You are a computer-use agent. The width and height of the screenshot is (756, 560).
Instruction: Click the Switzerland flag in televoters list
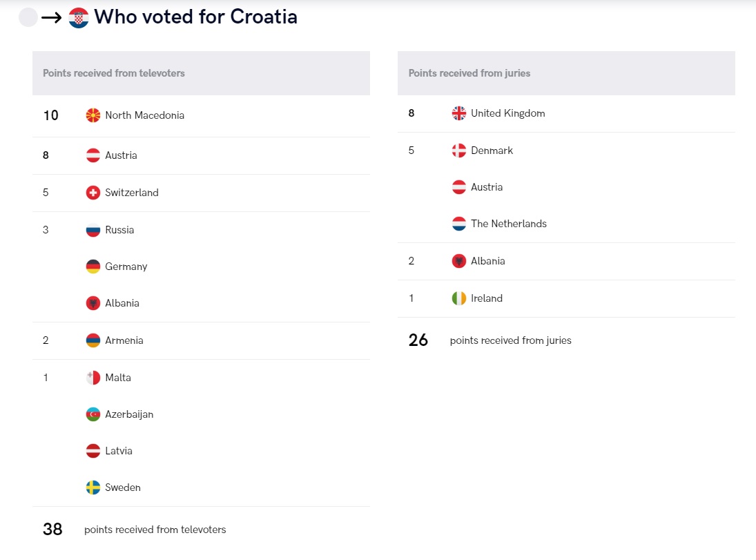coord(93,193)
